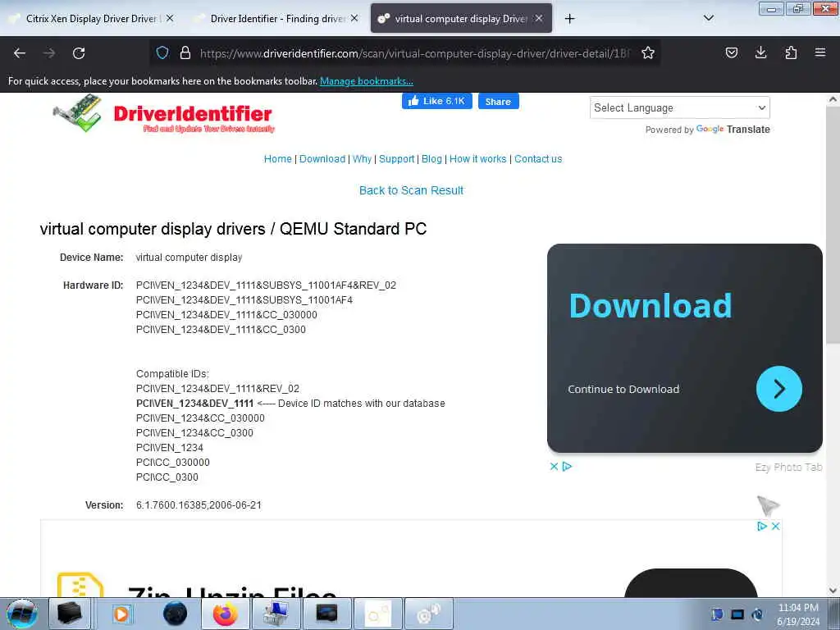Open a new browser tab
The height and width of the screenshot is (630, 840).
coord(569,19)
